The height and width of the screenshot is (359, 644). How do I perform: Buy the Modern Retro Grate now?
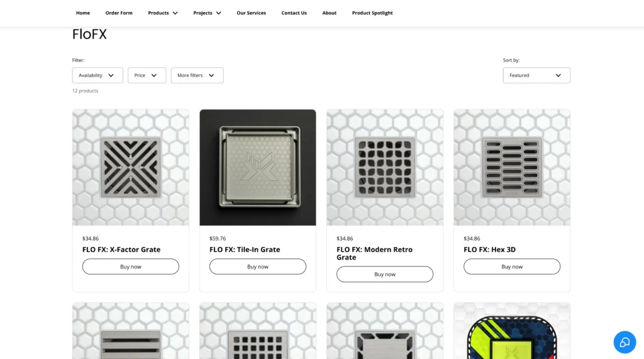(x=385, y=274)
